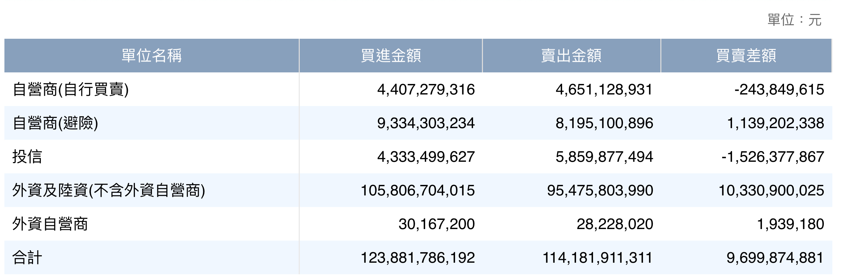868x278 pixels.
Task: Click the 單位：元 unit label
Action: [x=794, y=20]
